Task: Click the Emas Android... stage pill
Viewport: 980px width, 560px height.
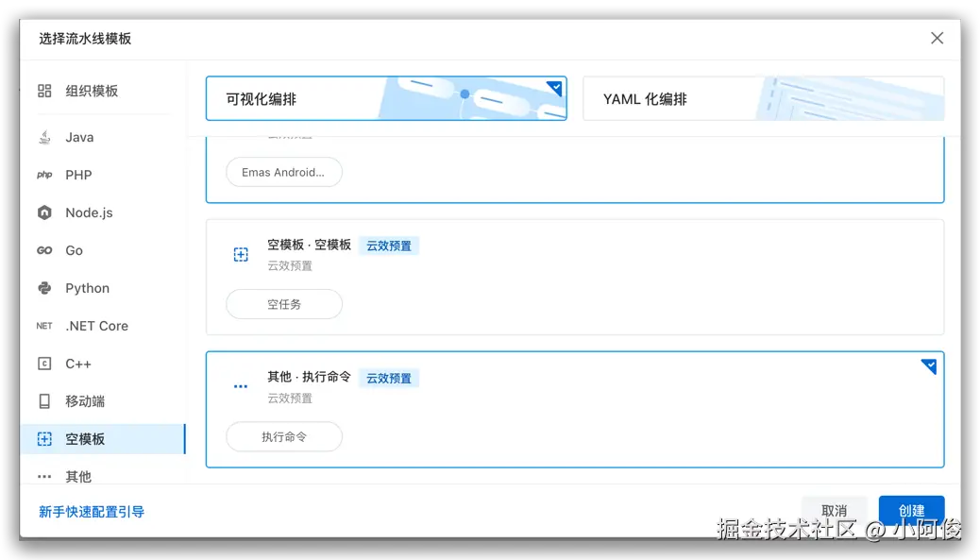Action: pos(284,172)
